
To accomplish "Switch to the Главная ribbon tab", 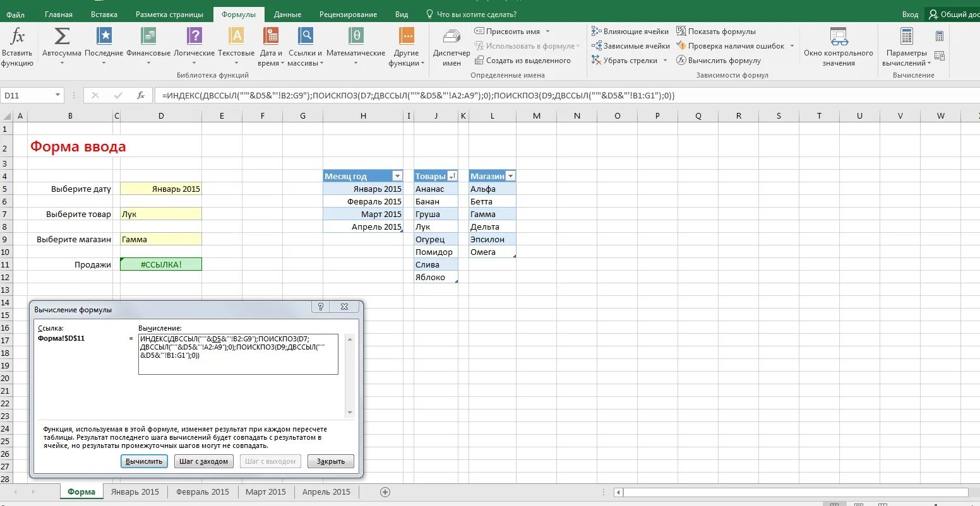I will pos(59,15).
